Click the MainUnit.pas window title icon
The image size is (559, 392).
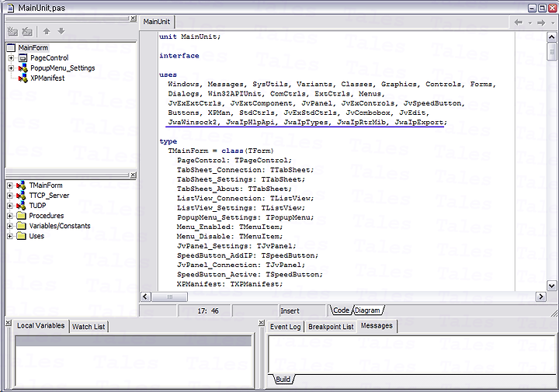[x=11, y=8]
